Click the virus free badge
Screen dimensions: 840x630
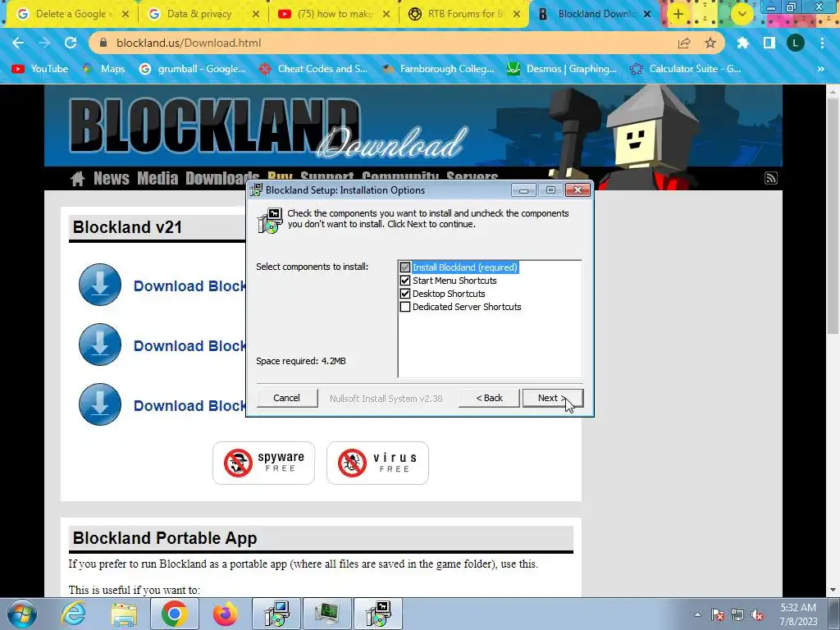(377, 463)
